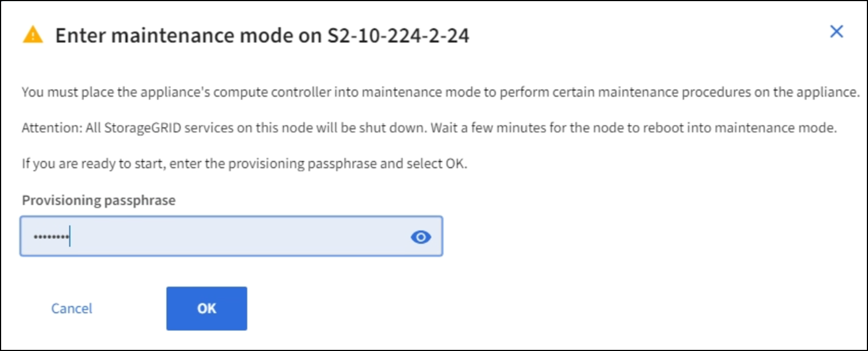Click the "Provisioning passphrase" field label
The image size is (868, 351).
coord(98,201)
